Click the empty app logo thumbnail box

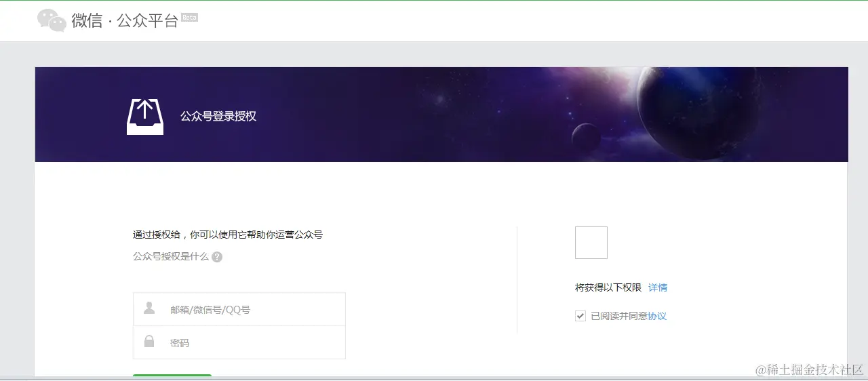click(x=591, y=243)
